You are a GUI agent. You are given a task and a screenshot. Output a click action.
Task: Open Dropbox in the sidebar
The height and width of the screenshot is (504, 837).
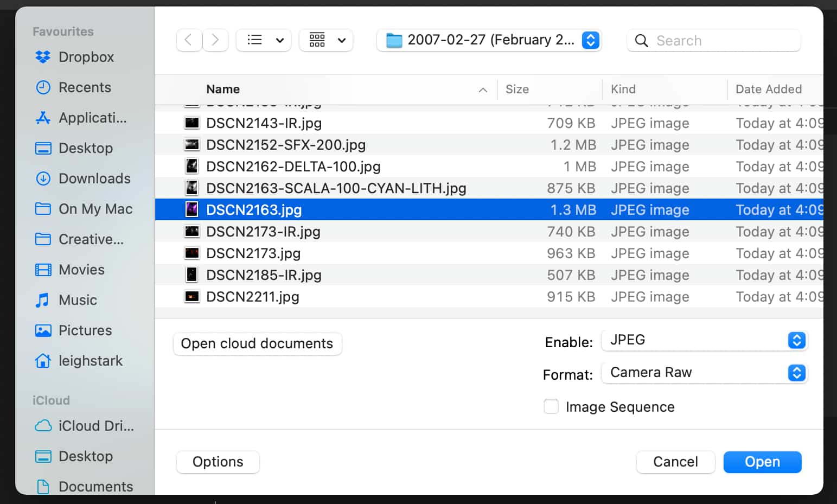pyautogui.click(x=86, y=57)
